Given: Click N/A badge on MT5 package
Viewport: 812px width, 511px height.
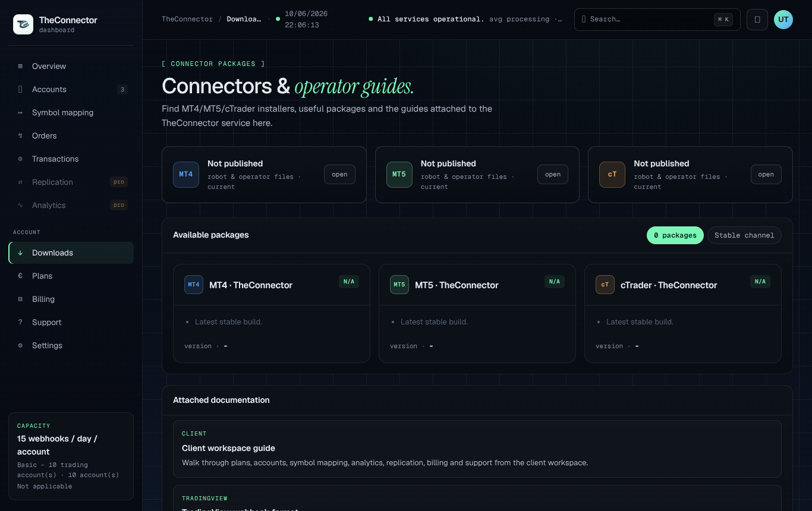Looking at the screenshot, I should [555, 282].
